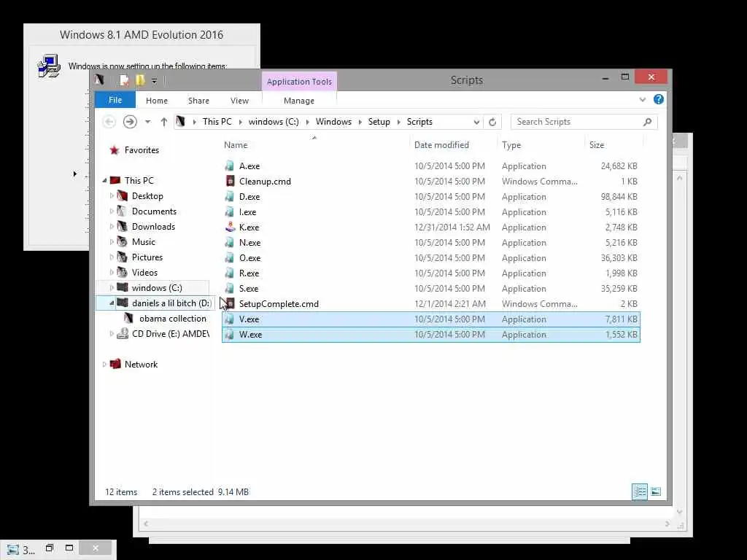Select the R.exe file icon
The width and height of the screenshot is (747, 560).
[230, 273]
